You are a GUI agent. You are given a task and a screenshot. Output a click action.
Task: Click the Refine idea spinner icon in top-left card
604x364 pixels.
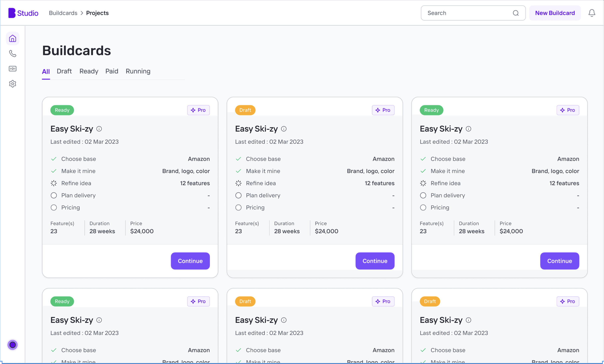coord(54,183)
